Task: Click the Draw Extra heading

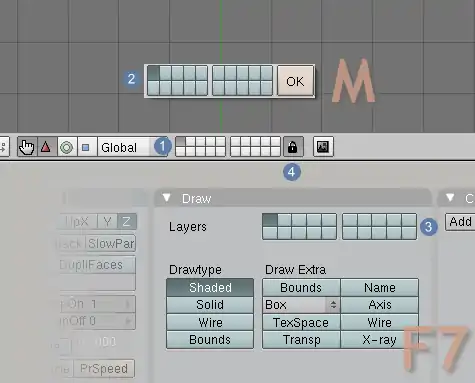Action: coord(295,270)
